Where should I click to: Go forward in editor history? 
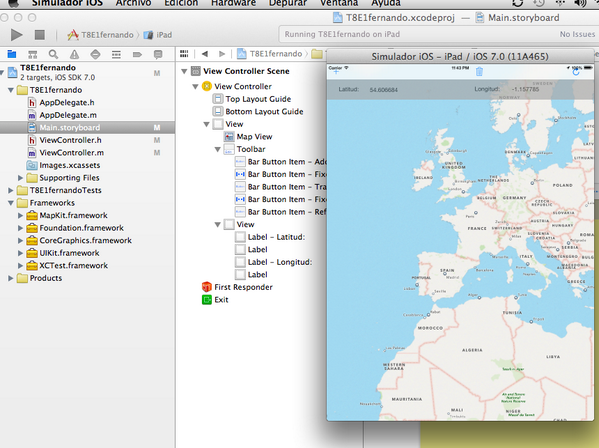point(222,54)
